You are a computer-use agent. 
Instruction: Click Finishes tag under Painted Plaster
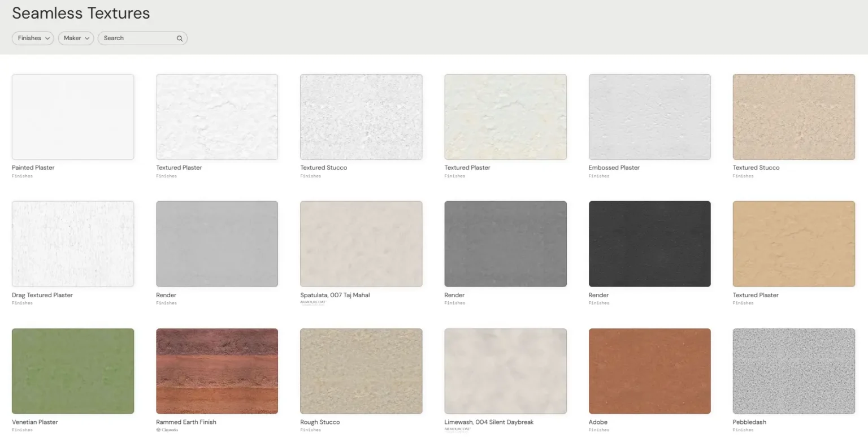click(x=23, y=176)
